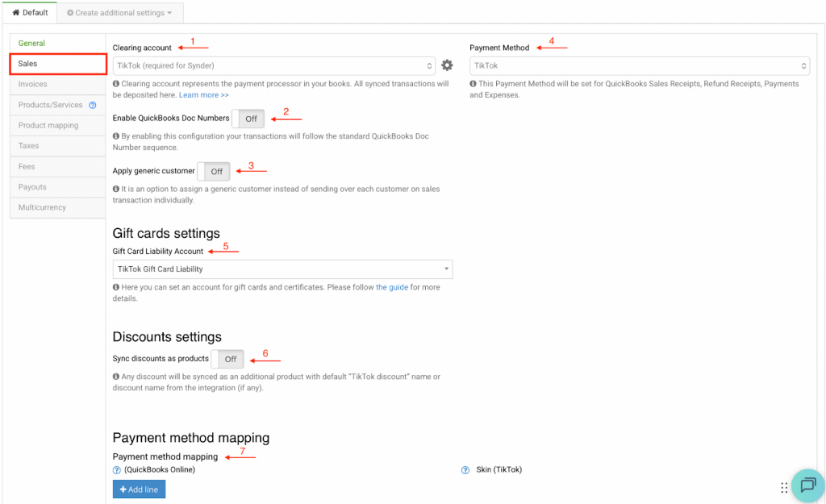826x504 pixels.
Task: Go to the Multicurrency settings section
Action: 42,207
